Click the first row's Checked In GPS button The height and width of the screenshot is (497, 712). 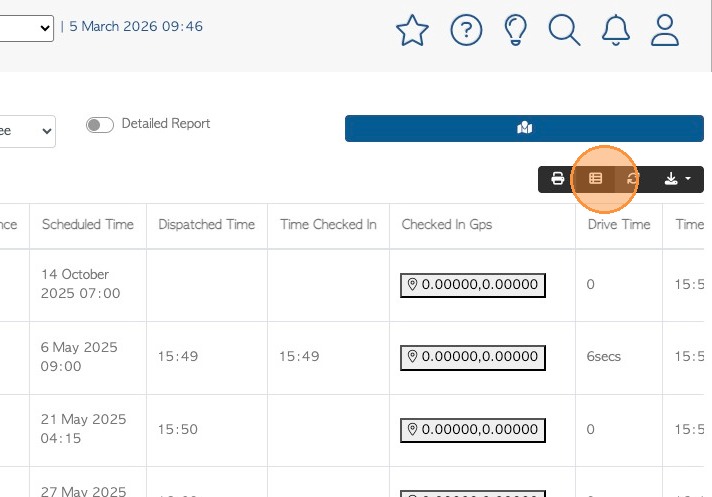point(472,285)
